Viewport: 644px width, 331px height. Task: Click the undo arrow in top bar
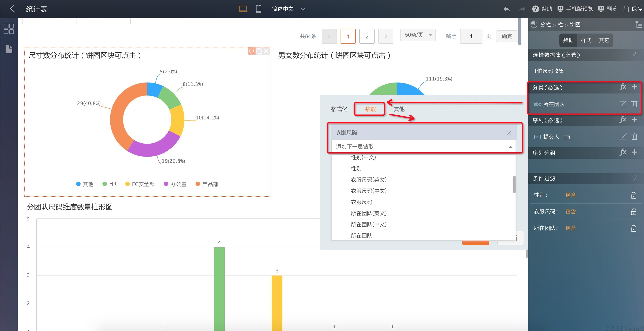pos(506,9)
